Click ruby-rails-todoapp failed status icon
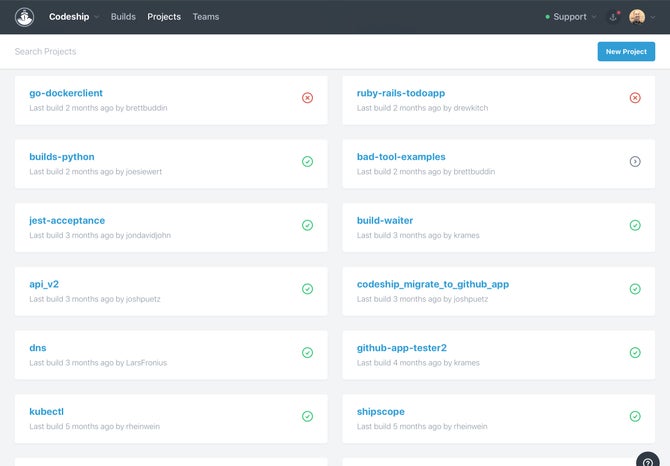The width and height of the screenshot is (670, 466). pyautogui.click(x=635, y=98)
